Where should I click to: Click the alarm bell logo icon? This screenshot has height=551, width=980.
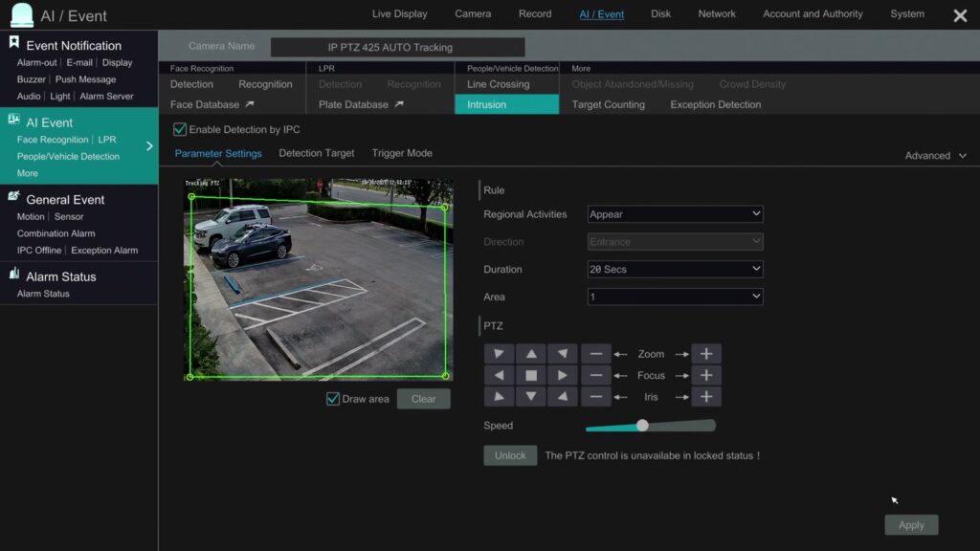coord(22,15)
